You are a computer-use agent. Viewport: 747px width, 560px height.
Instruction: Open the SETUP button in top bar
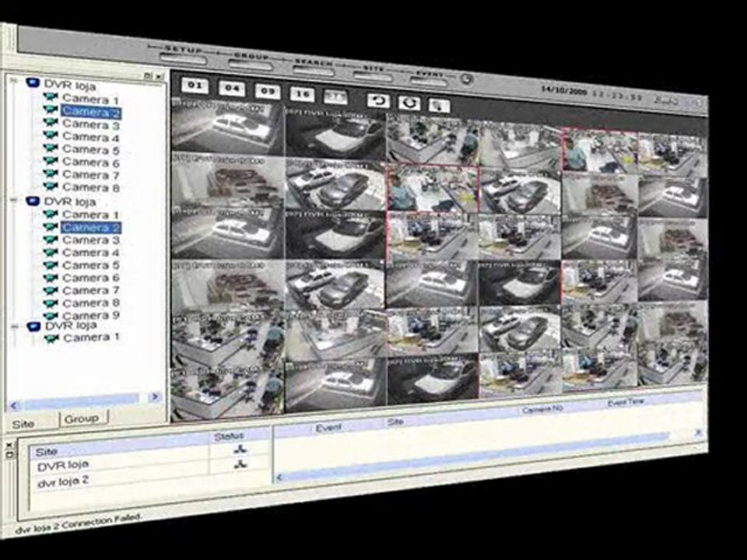184,58
